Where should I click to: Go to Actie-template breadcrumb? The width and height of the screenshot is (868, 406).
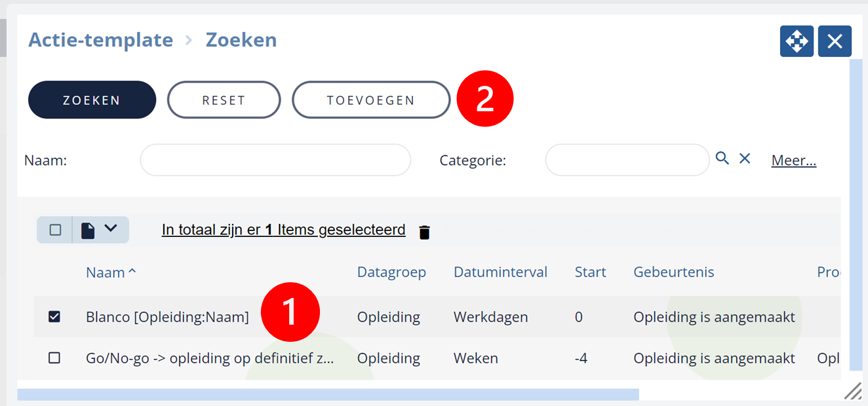[100, 40]
